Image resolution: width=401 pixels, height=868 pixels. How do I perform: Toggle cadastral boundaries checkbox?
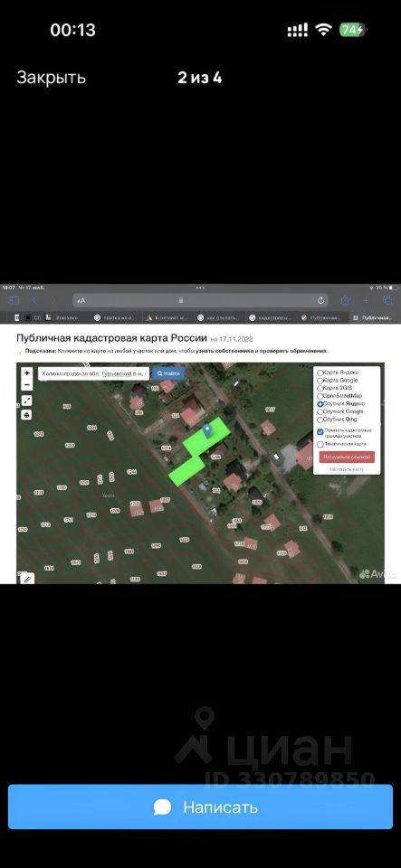320,432
